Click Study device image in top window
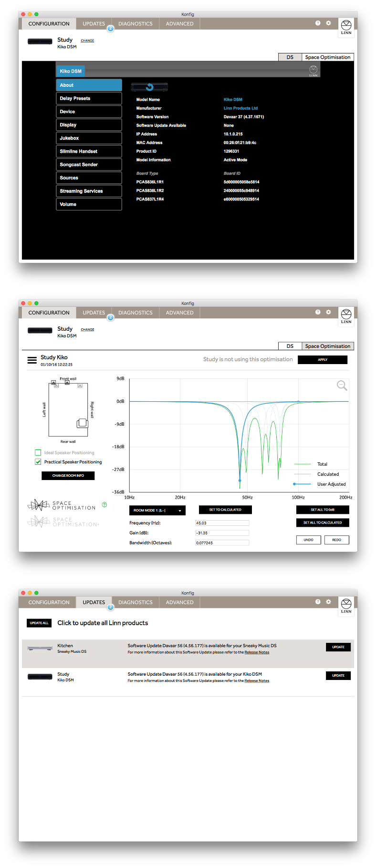 point(40,42)
